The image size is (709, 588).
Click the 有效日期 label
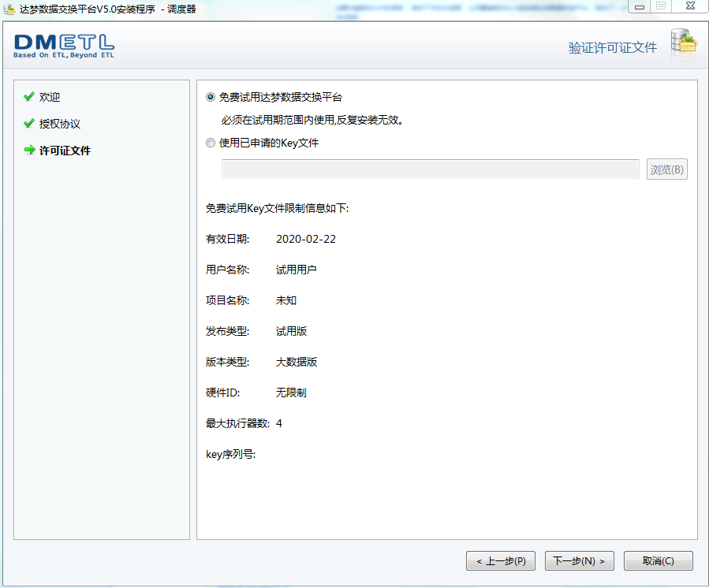tap(227, 239)
